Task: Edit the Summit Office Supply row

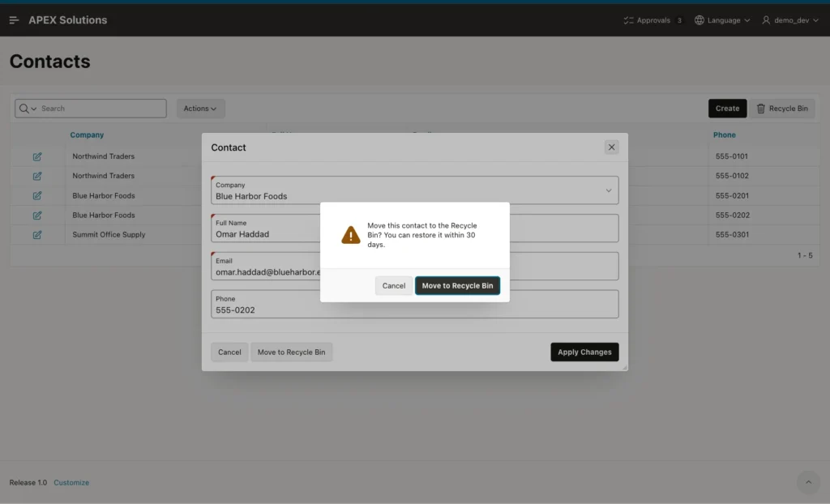Action: point(37,234)
